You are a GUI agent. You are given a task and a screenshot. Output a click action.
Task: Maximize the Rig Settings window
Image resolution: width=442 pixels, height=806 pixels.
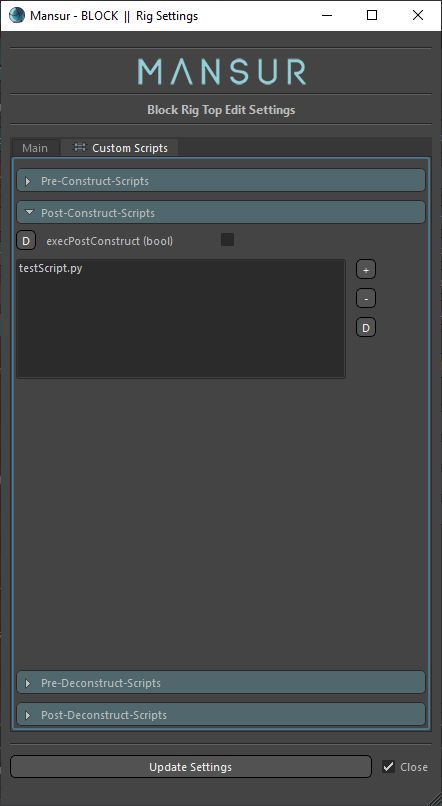tap(372, 16)
